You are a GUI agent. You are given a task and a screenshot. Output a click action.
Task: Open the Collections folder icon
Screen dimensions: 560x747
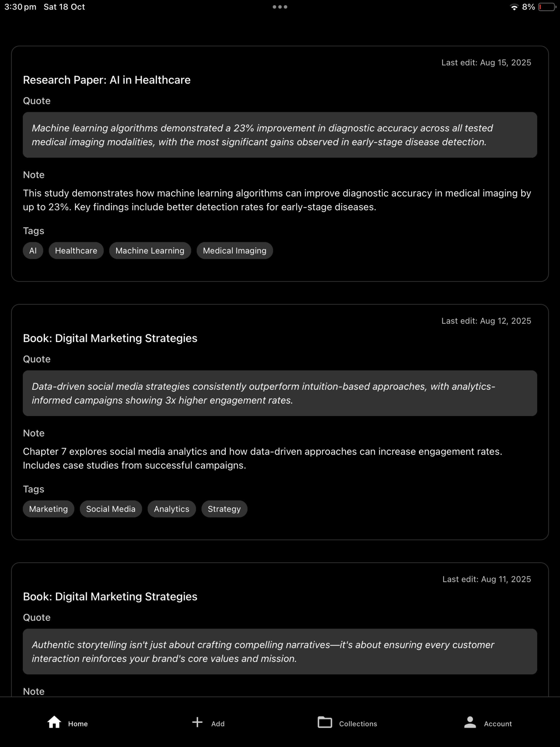pyautogui.click(x=325, y=722)
